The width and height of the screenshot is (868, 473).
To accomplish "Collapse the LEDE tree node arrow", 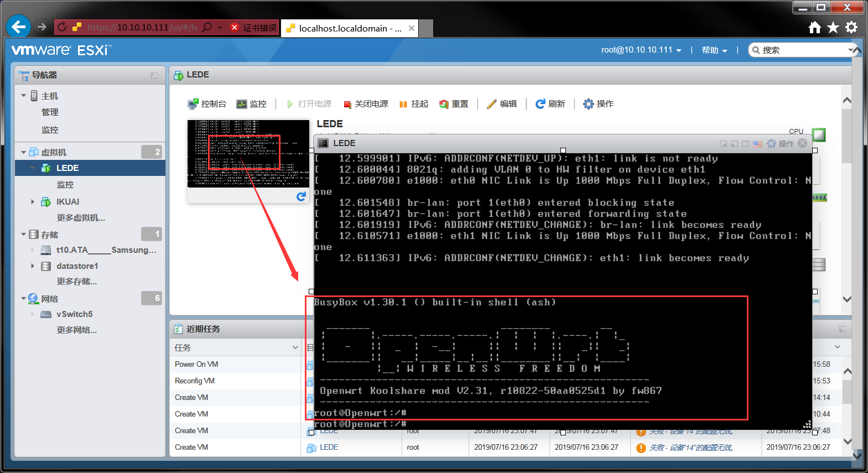I will (x=33, y=168).
